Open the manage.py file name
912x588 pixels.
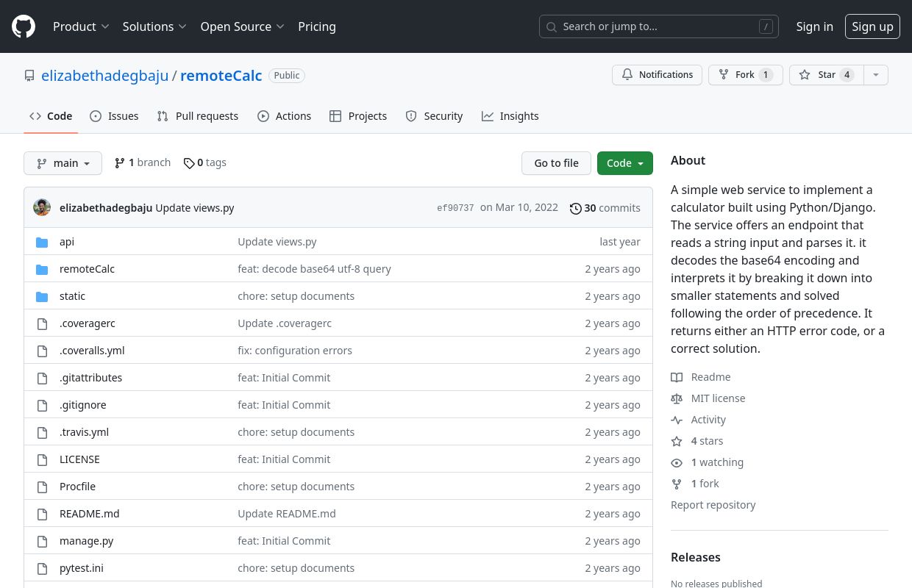click(x=87, y=541)
